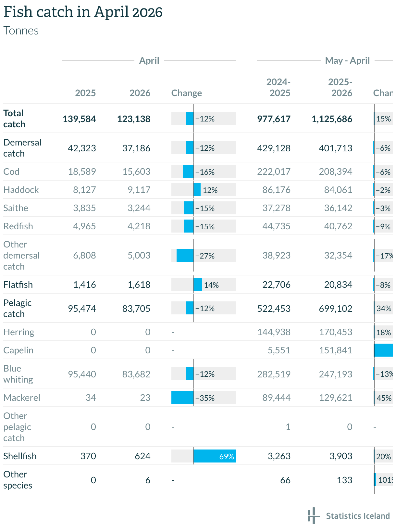
Task: Click the 2026 column header
Action: click(x=140, y=93)
